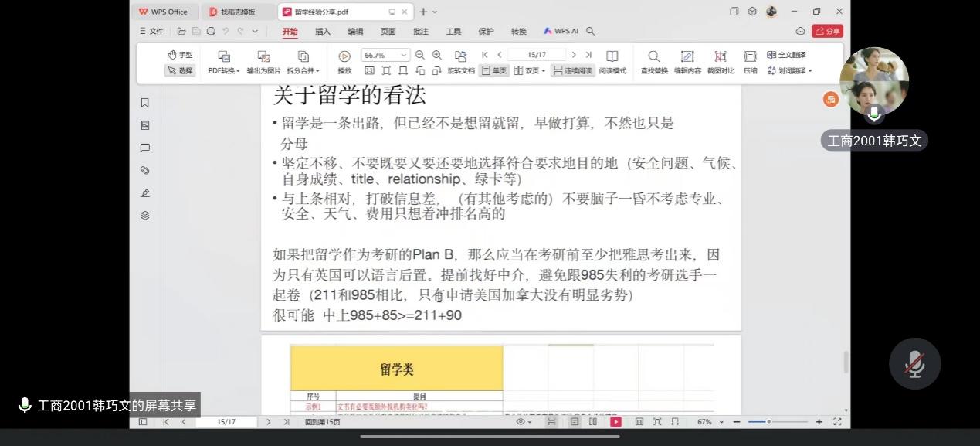Click the zoom out magnifier icon
980x446 pixels.
click(420, 55)
